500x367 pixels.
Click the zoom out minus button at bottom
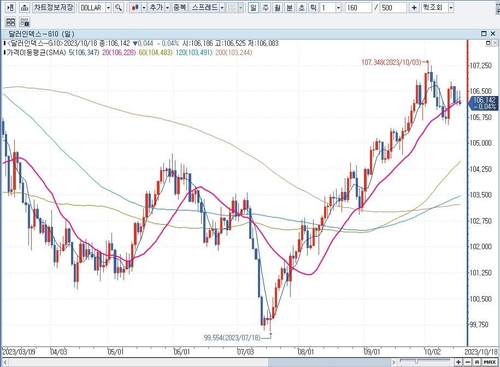(468, 362)
